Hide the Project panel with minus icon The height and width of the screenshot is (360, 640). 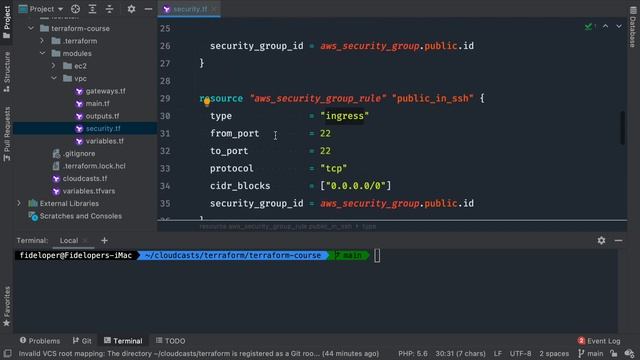pos(148,9)
